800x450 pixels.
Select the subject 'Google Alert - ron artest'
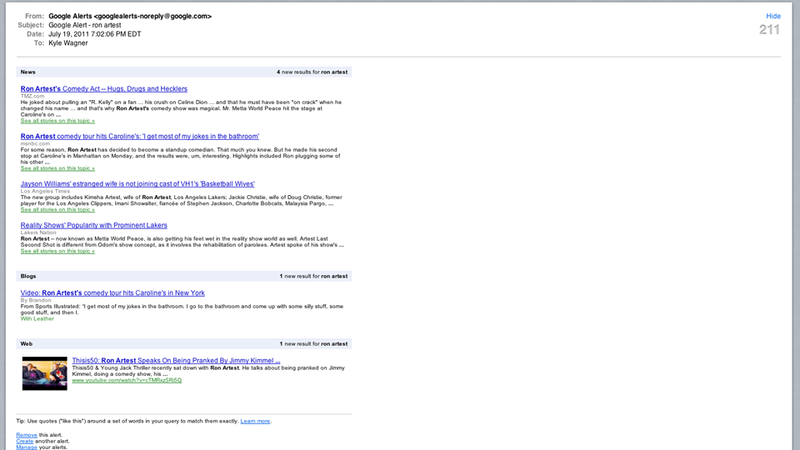coord(85,25)
